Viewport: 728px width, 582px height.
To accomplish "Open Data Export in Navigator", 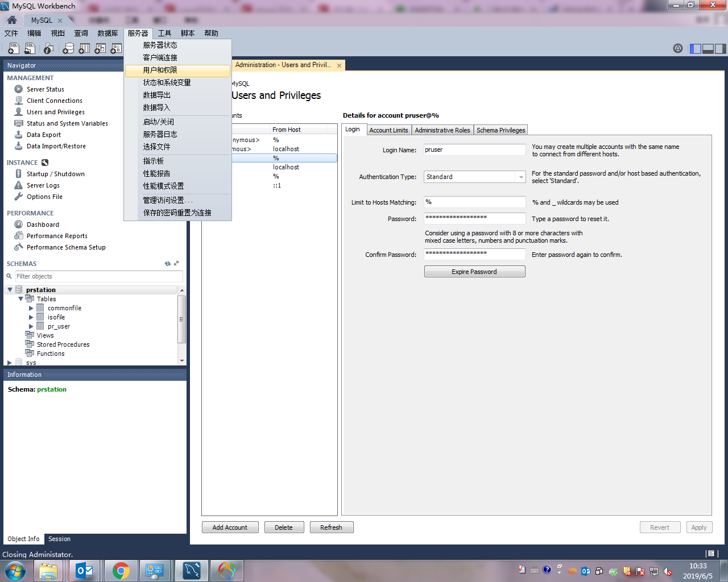I will (x=44, y=135).
